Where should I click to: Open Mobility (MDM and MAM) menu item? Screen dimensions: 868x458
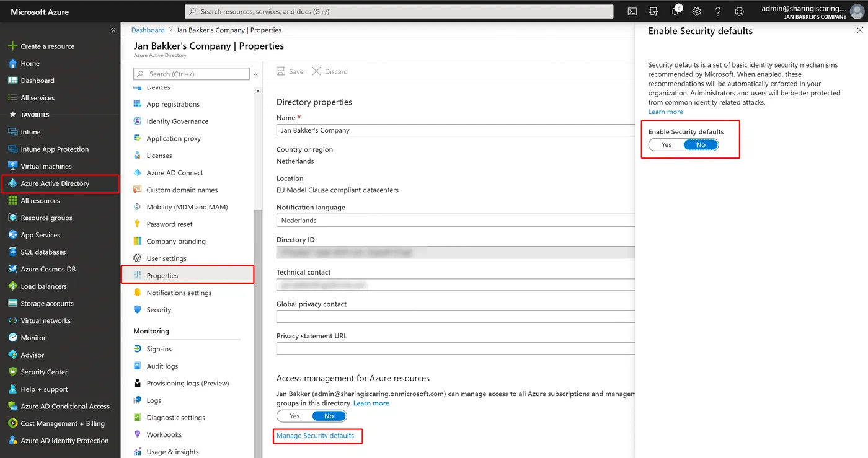coord(187,207)
